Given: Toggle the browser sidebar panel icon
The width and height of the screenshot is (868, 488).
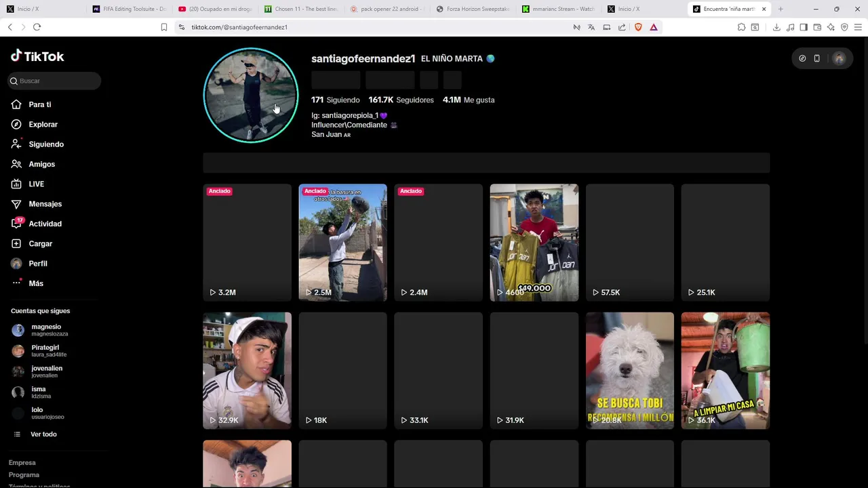Looking at the screenshot, I should (804, 27).
